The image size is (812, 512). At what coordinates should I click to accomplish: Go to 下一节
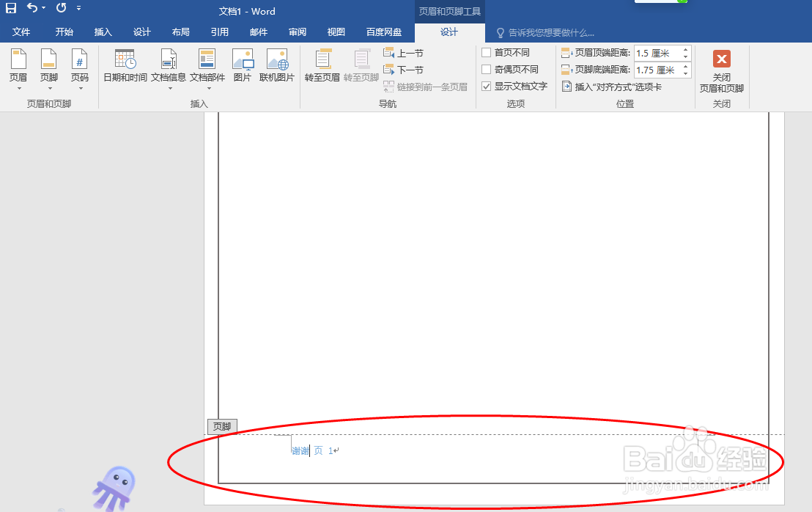(x=403, y=70)
